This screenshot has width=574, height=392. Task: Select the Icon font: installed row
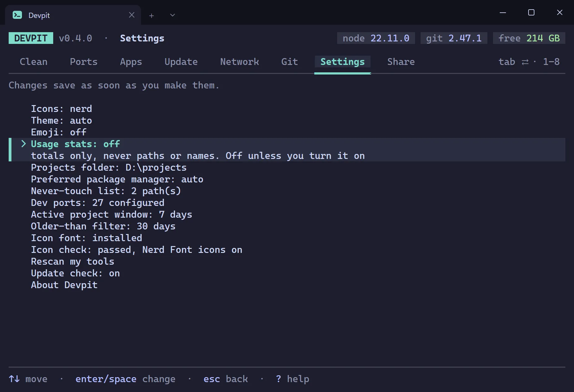pos(87,238)
